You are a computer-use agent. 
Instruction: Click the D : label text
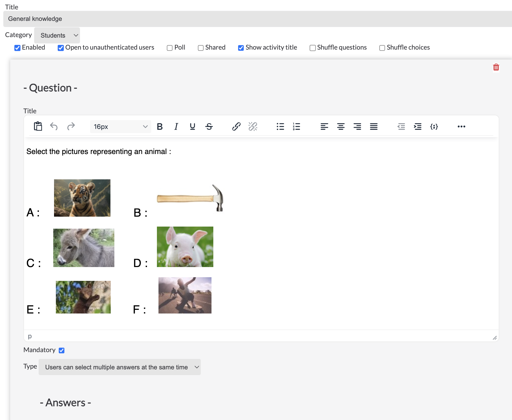141,263
